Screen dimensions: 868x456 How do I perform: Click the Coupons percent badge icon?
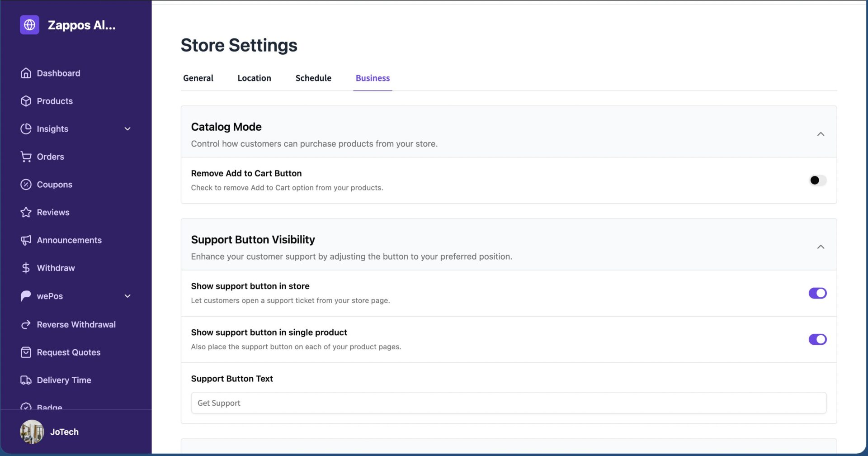pos(26,184)
